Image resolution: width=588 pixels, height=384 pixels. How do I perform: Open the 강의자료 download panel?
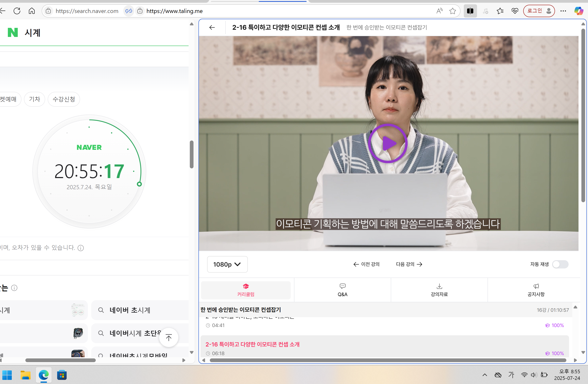pyautogui.click(x=439, y=290)
